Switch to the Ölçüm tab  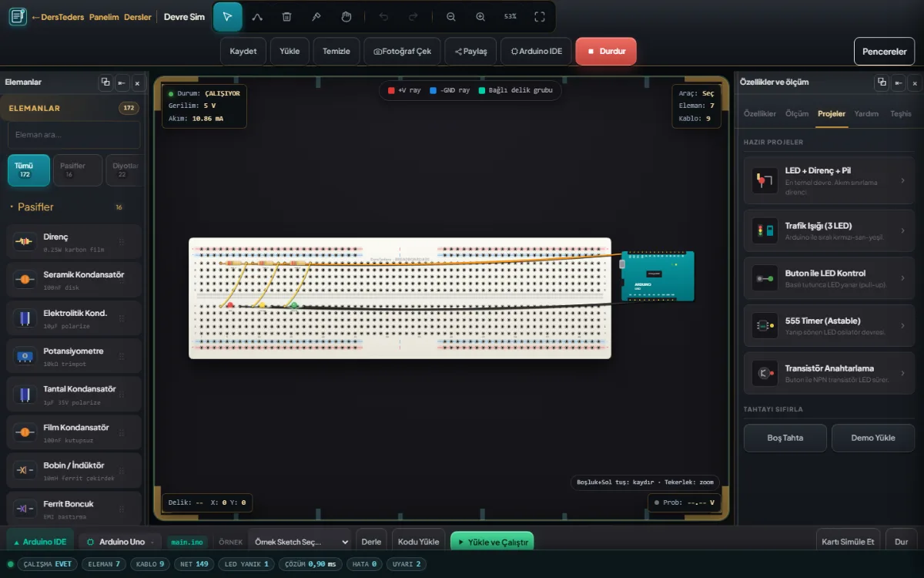pos(797,113)
